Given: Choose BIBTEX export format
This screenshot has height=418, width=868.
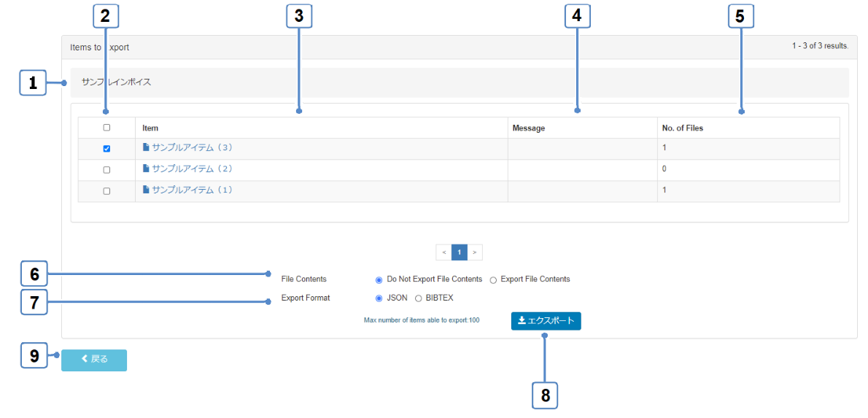Looking at the screenshot, I should coord(418,298).
